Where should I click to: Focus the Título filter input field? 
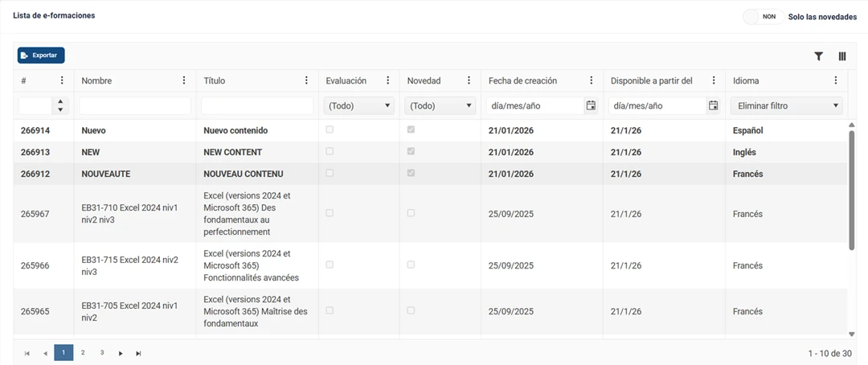pos(257,106)
